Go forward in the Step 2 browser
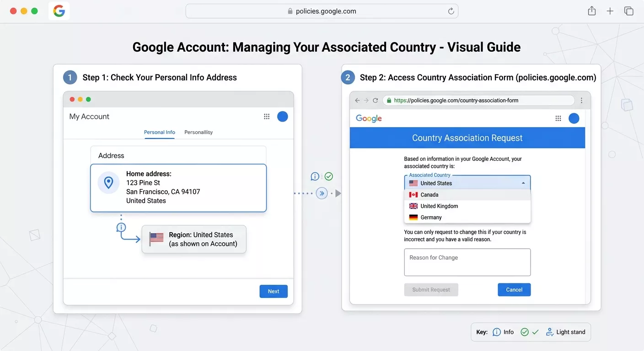The height and width of the screenshot is (351, 644). pos(366,101)
